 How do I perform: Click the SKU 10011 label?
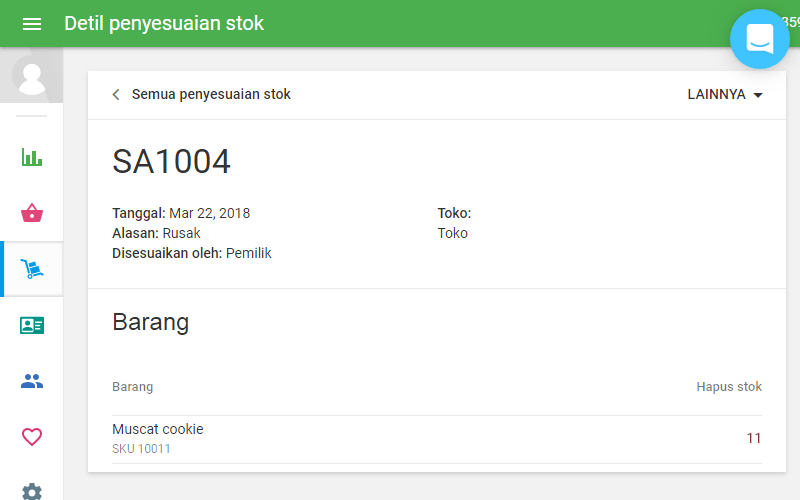141,449
